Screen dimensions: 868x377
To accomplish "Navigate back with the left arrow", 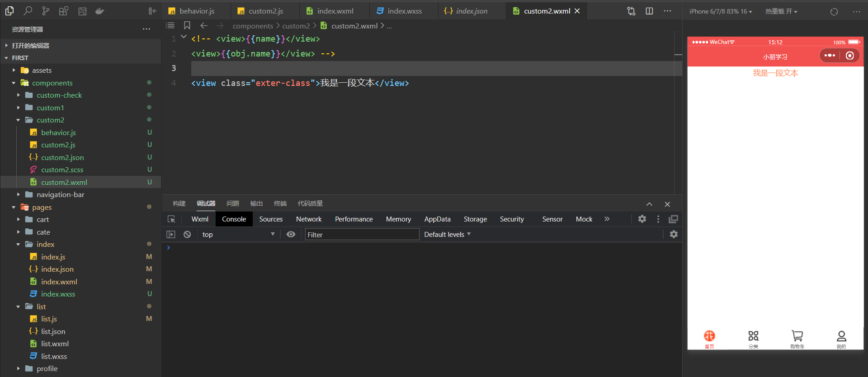I will (204, 26).
